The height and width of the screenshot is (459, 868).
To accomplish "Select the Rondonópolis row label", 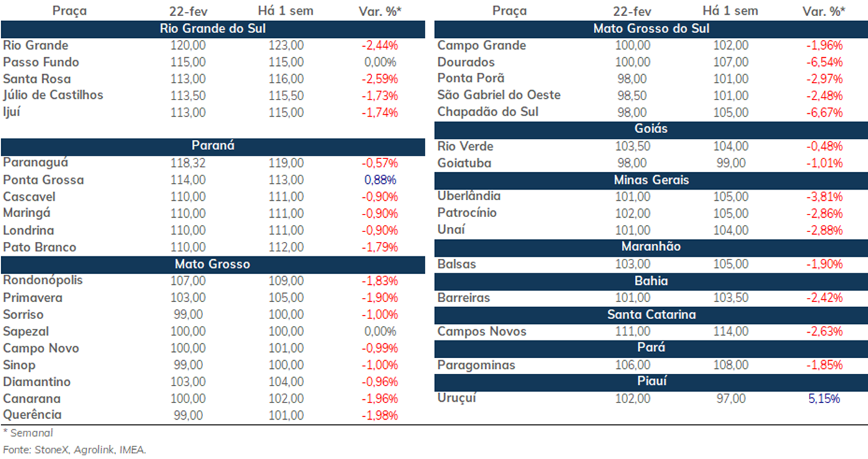I will [x=43, y=280].
